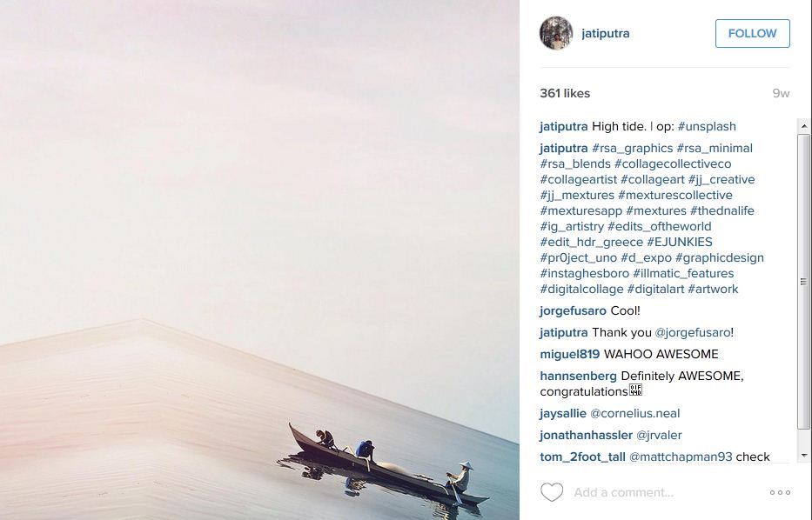
Task: Open jatiputra's profile picture avatar
Action: pos(556,33)
